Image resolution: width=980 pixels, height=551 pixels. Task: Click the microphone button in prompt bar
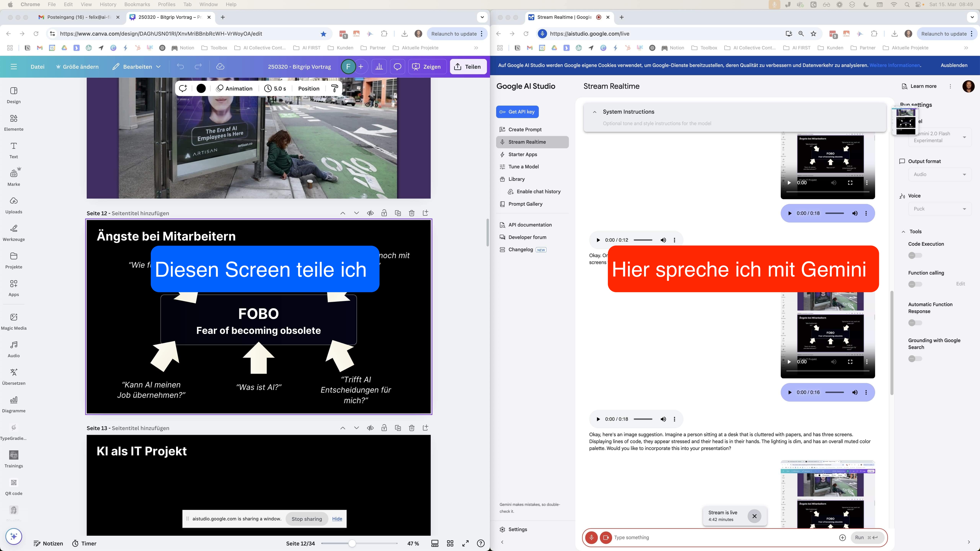pos(591,537)
